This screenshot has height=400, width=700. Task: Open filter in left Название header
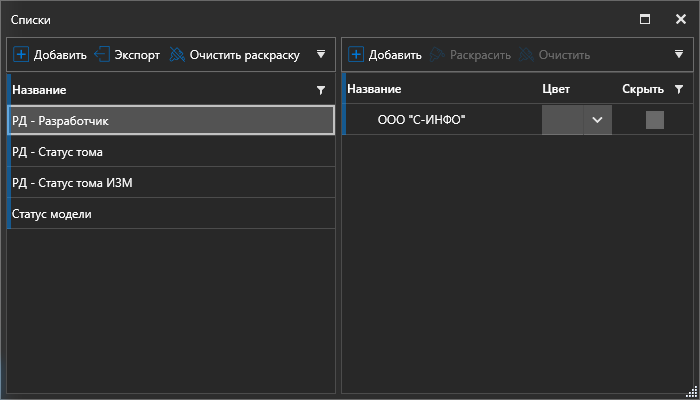click(321, 90)
